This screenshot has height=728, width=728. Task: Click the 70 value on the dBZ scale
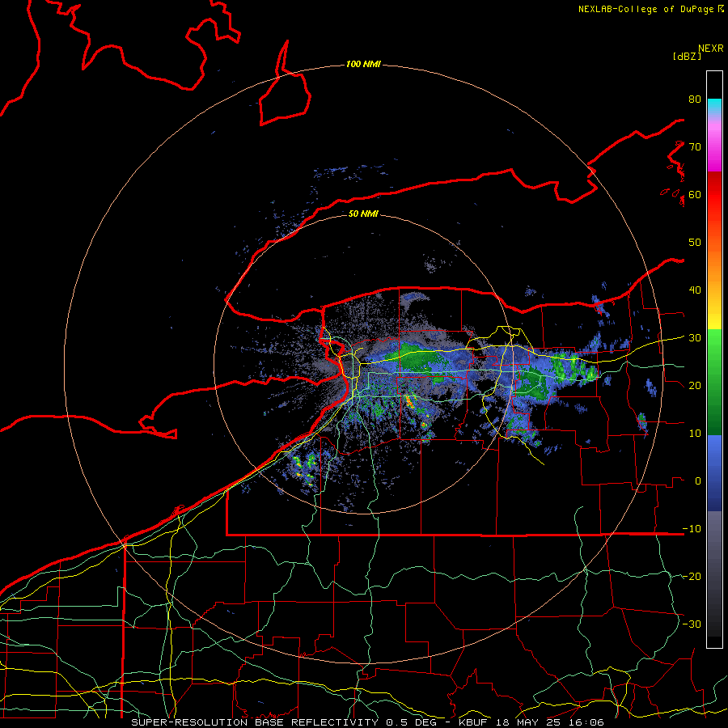click(695, 147)
